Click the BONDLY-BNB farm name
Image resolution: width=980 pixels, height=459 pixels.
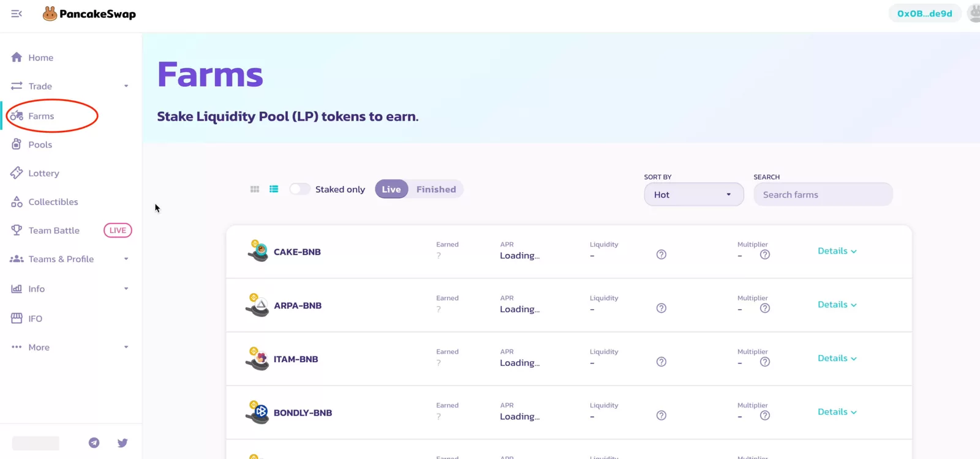303,412
